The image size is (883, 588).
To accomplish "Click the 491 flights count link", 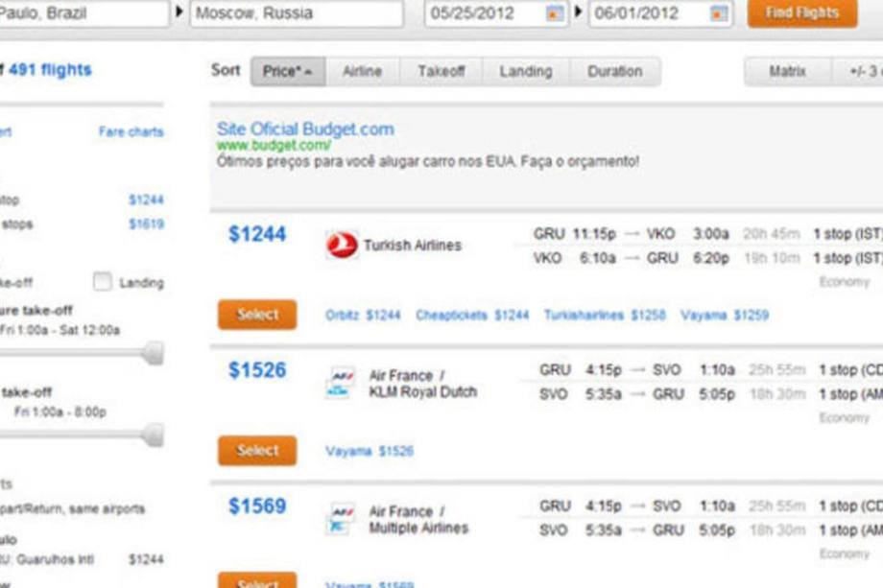I will [50, 70].
